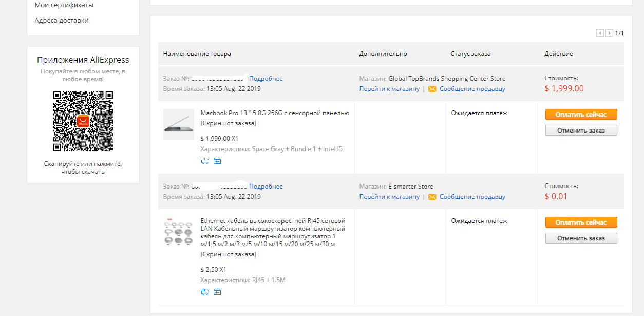Open 'Подробнее' details for the Macbook order
Viewport: 644px width, 316px height.
pyautogui.click(x=266, y=79)
